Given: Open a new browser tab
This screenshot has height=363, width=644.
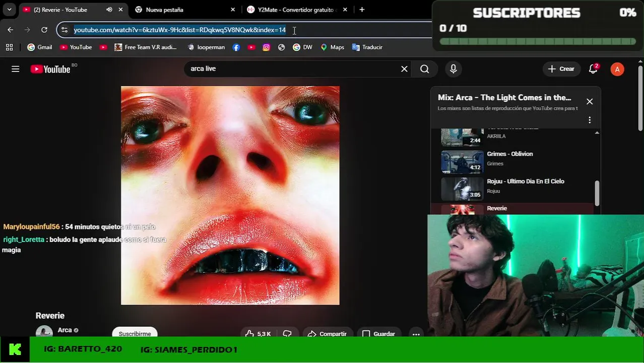Looking at the screenshot, I should 362,10.
